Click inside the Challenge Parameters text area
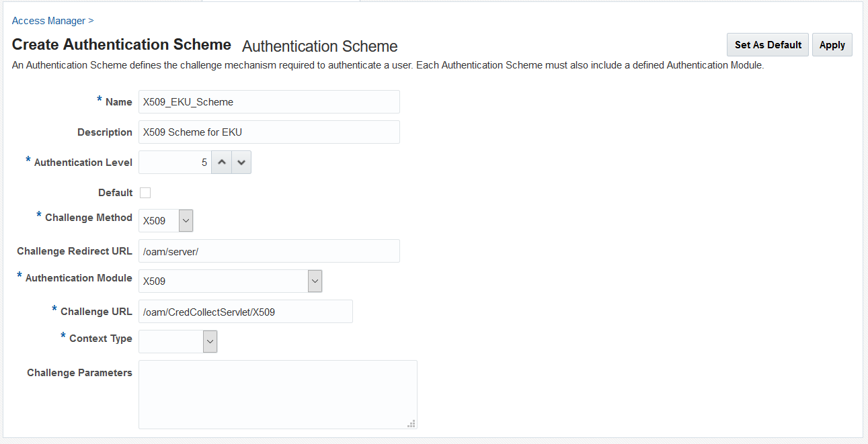This screenshot has width=868, height=444. coord(278,394)
